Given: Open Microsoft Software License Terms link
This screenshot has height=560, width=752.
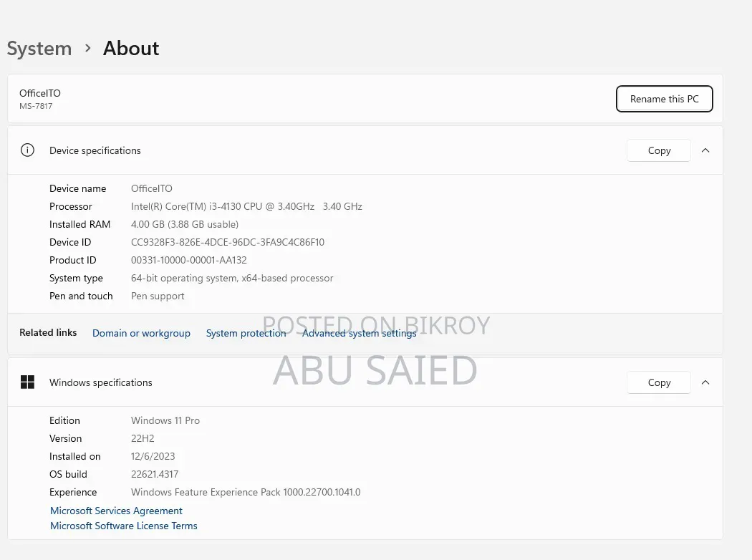Looking at the screenshot, I should 124,526.
